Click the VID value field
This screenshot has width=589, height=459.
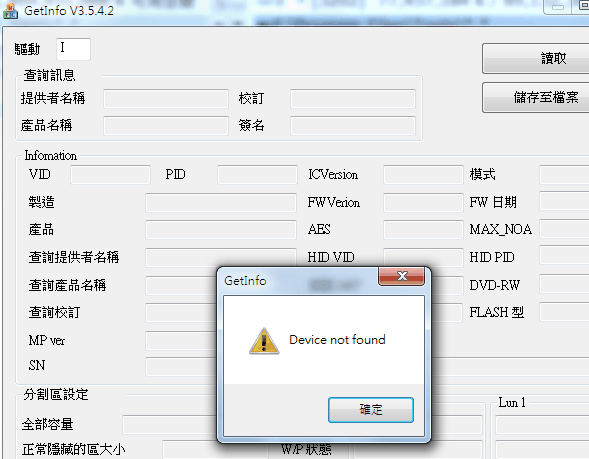tap(110, 175)
